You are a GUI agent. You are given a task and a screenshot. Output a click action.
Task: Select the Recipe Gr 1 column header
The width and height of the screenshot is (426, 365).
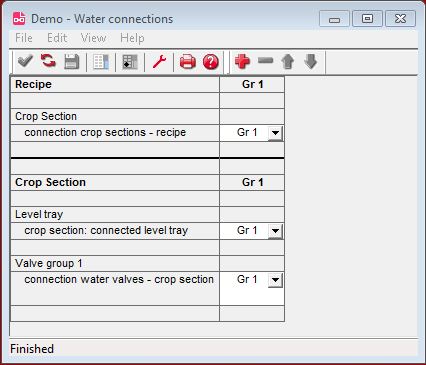pos(252,84)
